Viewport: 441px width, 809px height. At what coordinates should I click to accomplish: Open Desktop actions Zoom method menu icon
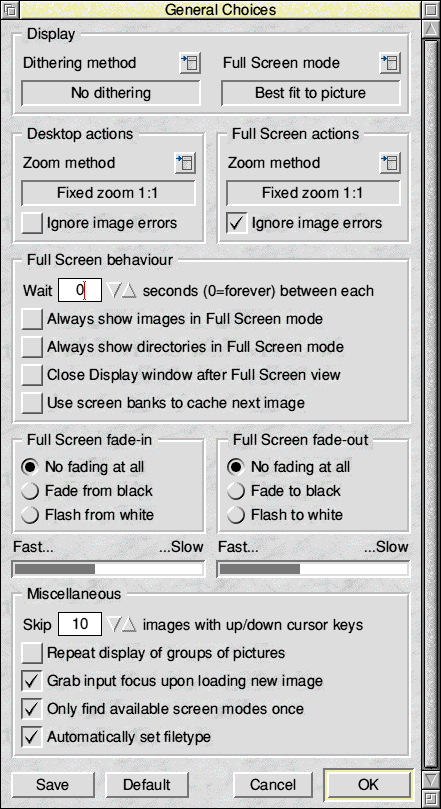[x=185, y=163]
